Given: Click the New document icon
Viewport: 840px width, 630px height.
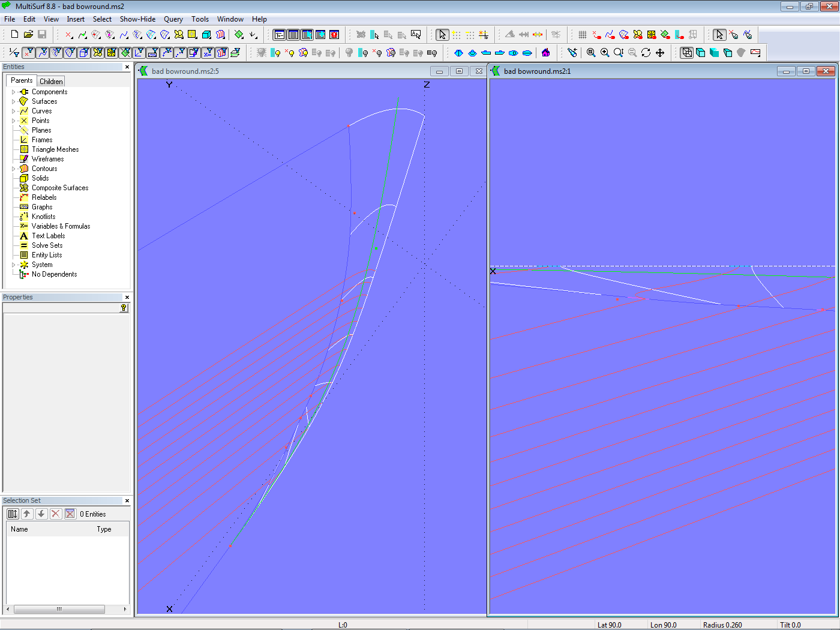Looking at the screenshot, I should [x=14, y=35].
